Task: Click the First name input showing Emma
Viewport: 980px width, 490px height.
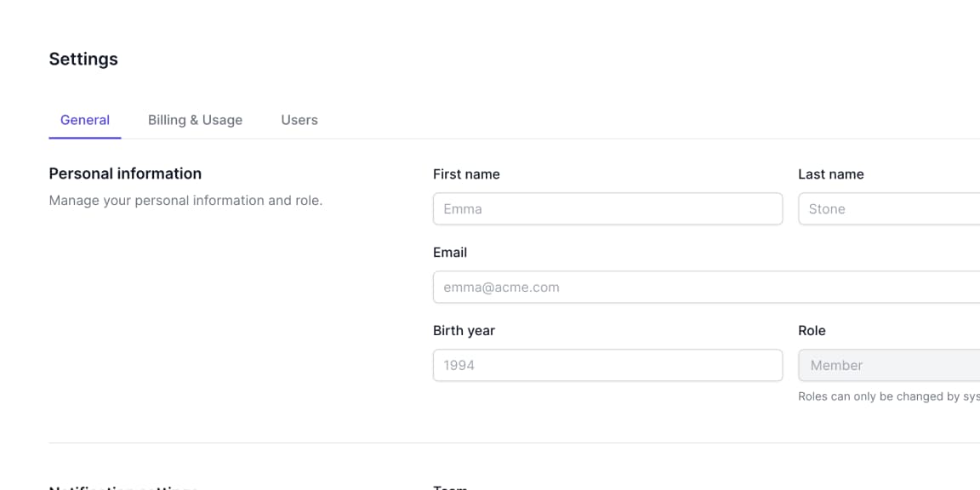Action: [607, 208]
